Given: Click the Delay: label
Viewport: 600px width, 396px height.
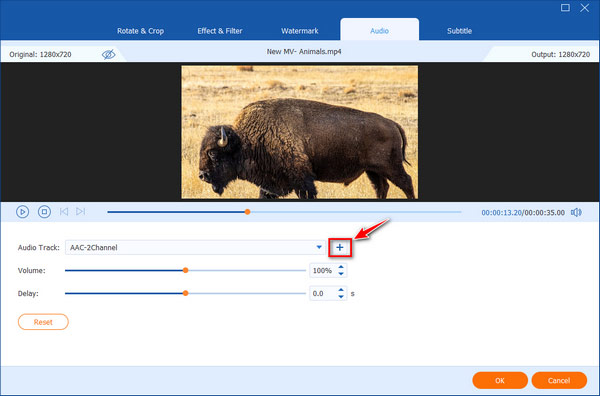Looking at the screenshot, I should (28, 293).
